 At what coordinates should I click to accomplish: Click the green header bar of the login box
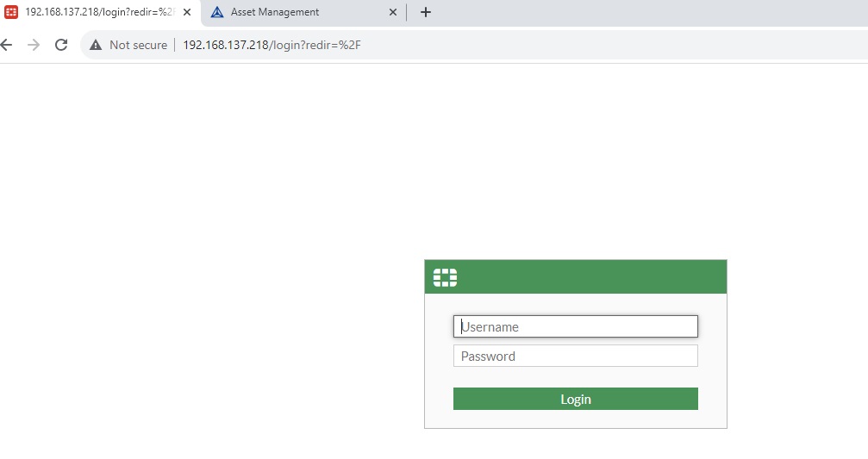[x=595, y=277]
